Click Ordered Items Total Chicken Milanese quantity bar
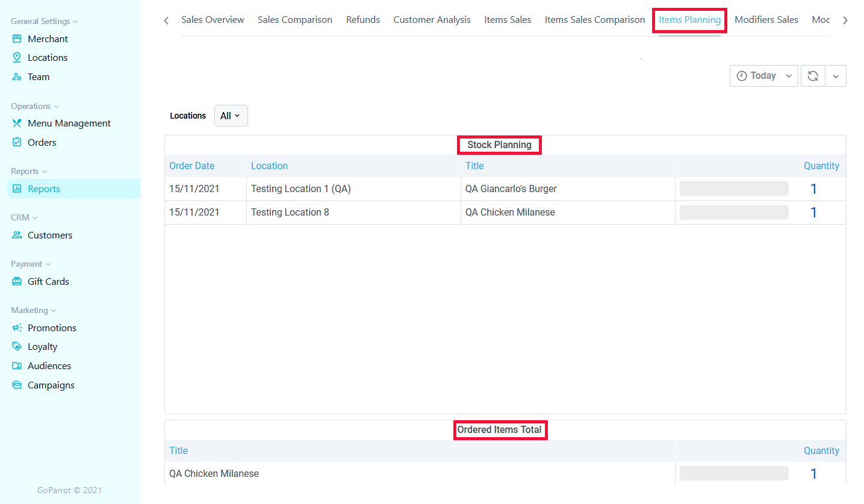Image resolution: width=864 pixels, height=504 pixels. click(734, 473)
